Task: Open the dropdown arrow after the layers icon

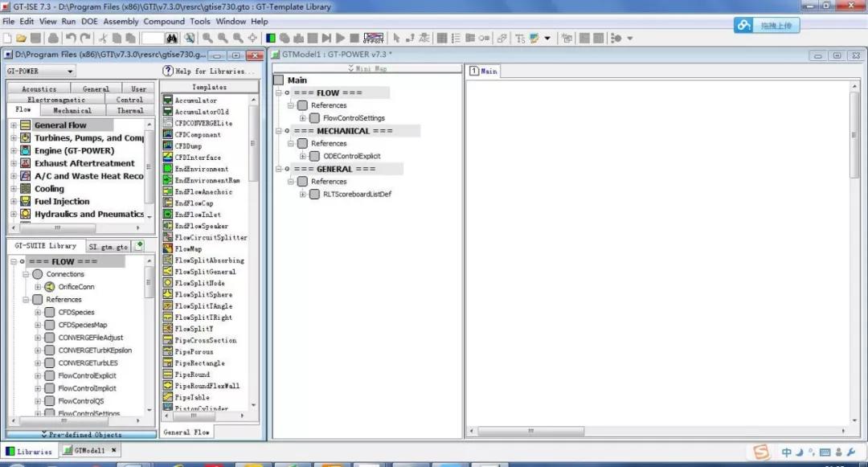Action: [x=547, y=38]
